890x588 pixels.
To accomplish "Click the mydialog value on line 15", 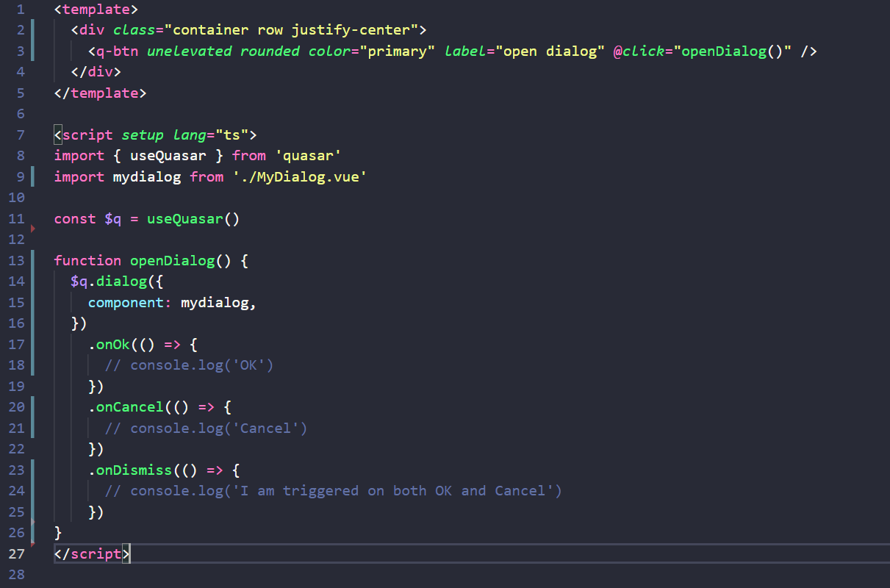I will coord(215,302).
